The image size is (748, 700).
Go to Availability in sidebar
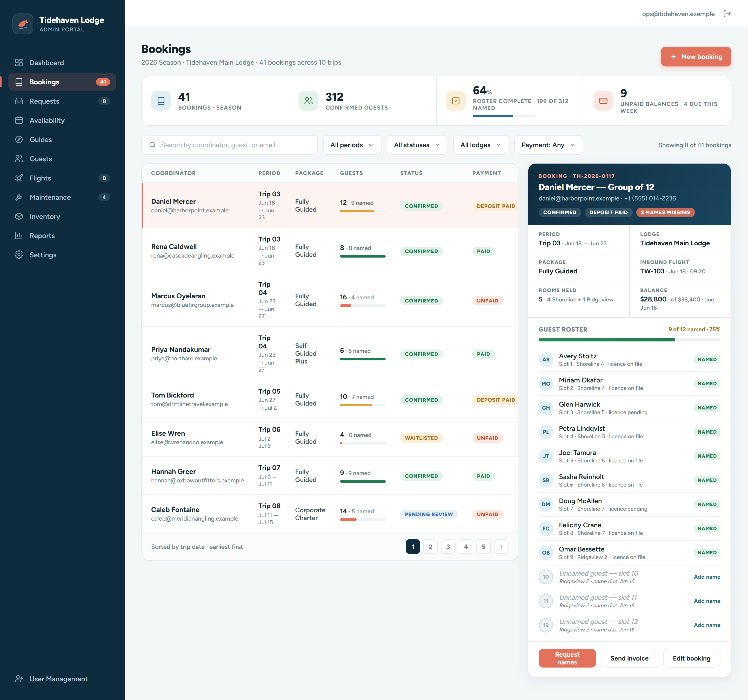pos(62,120)
